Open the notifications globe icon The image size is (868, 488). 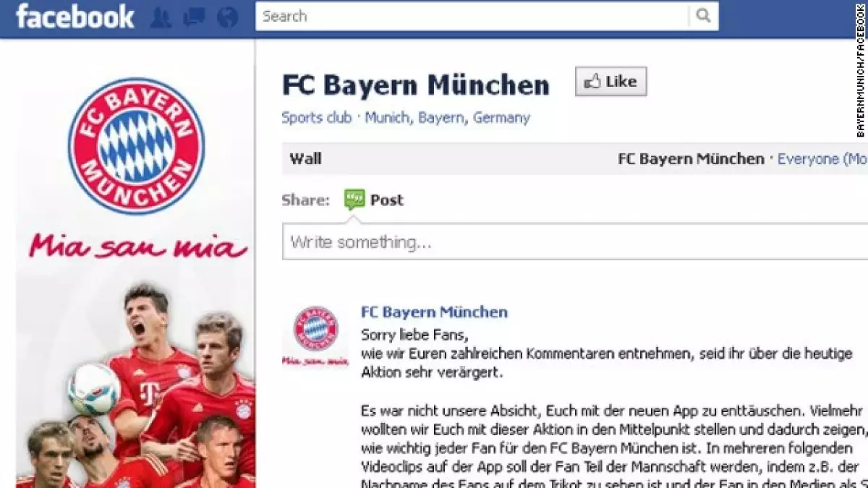tap(227, 17)
